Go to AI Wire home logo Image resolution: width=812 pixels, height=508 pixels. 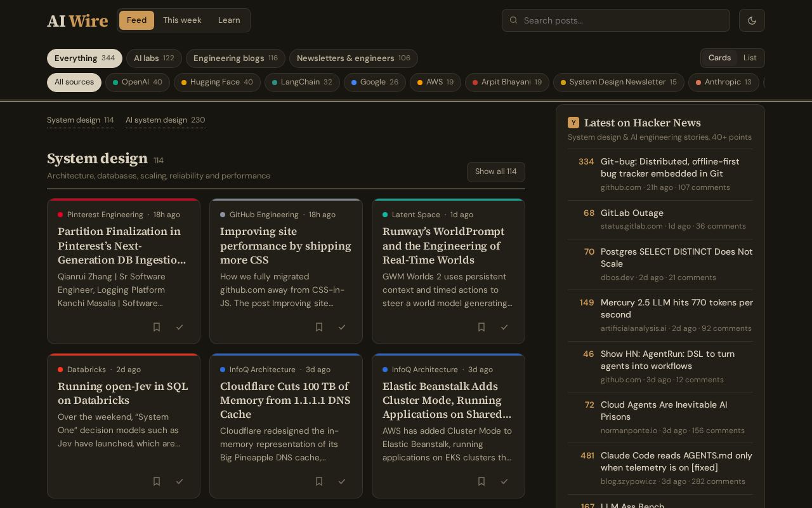click(x=77, y=21)
